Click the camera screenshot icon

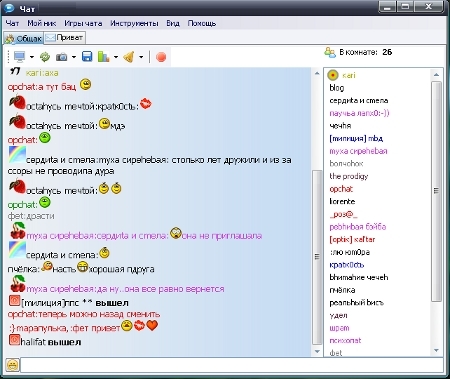62,57
